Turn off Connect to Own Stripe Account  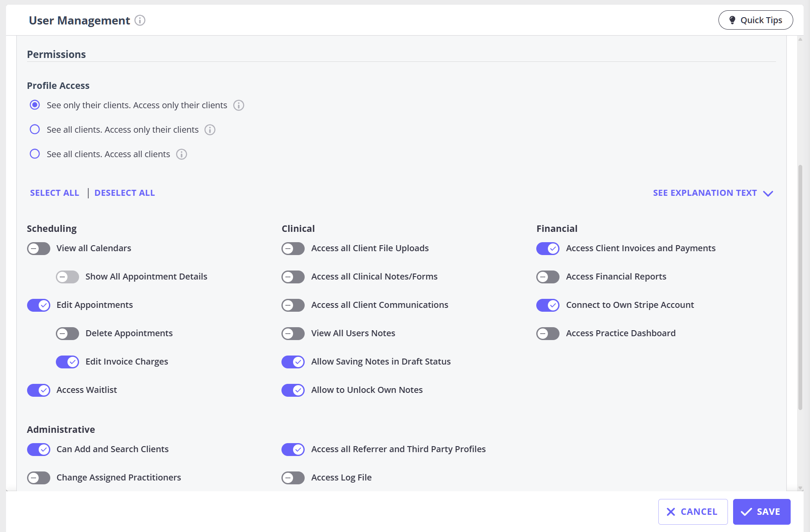point(547,305)
